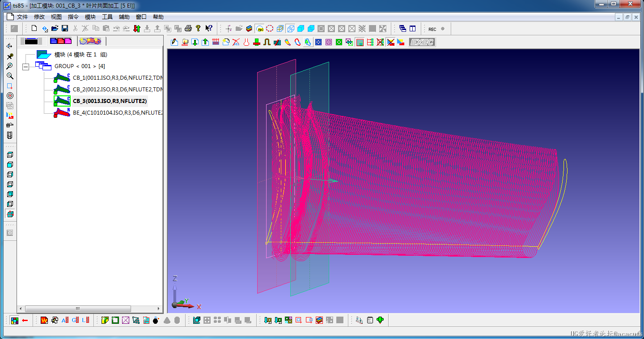
Task: Toggle the crossed-out color triangle icon
Action: pyautogui.click(x=390, y=42)
